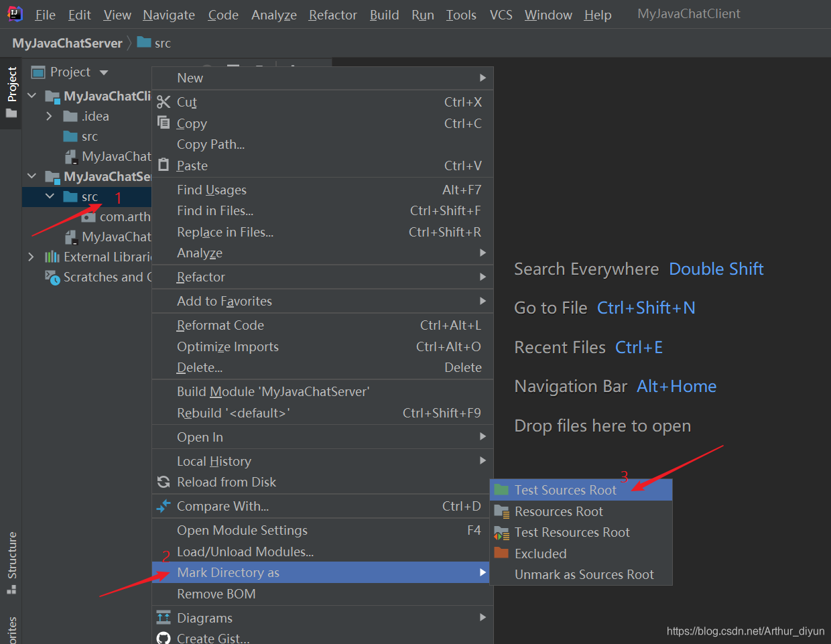
Task: Open the Edit menu
Action: (80, 15)
